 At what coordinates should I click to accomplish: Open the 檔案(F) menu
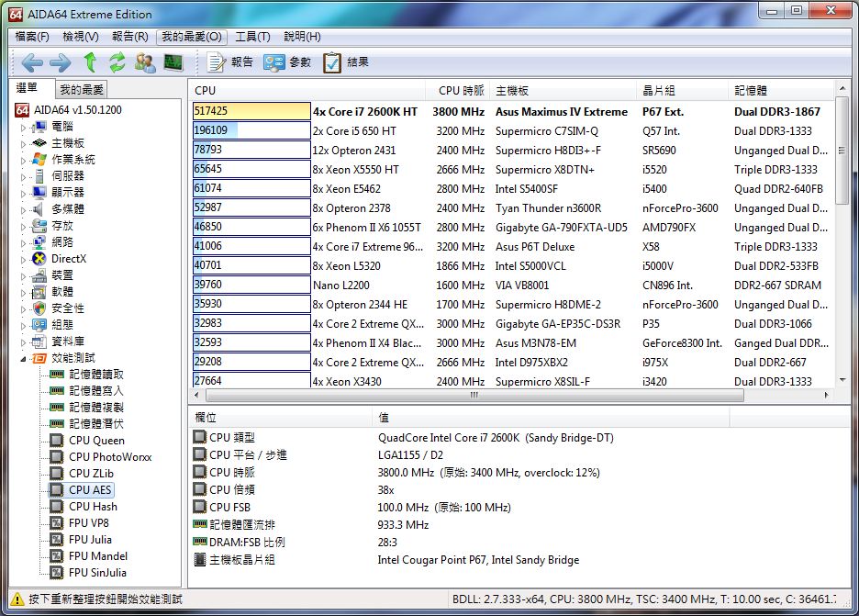(32, 37)
